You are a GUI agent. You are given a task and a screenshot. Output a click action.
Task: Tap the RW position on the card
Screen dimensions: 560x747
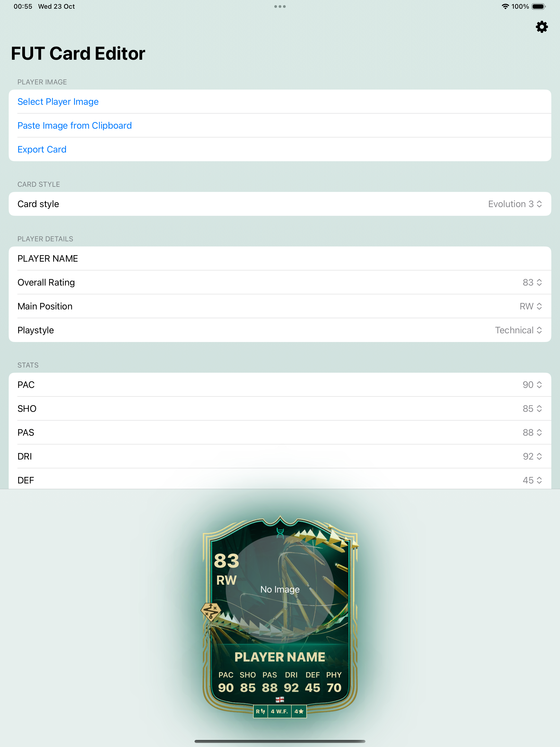pos(227,581)
